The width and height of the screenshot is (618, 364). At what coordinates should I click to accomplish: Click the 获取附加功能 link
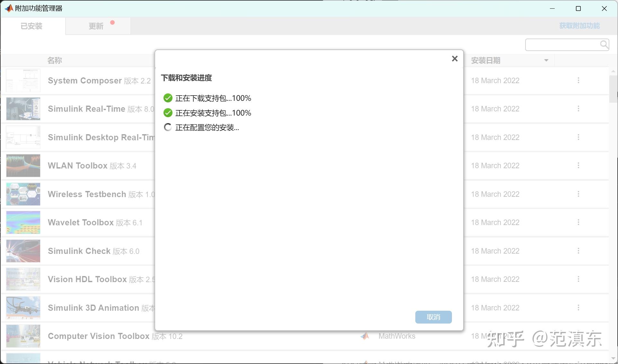tap(579, 26)
